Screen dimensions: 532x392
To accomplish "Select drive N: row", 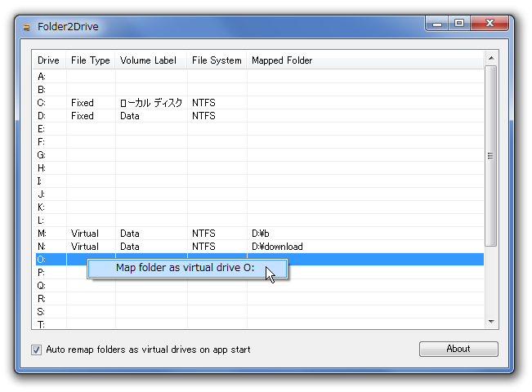I will coord(258,247).
